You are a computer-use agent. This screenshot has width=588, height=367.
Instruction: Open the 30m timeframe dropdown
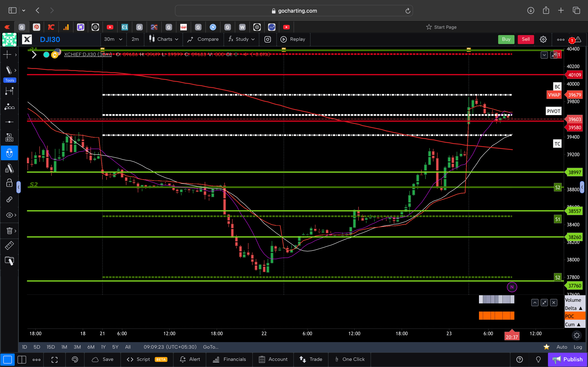pyautogui.click(x=113, y=39)
